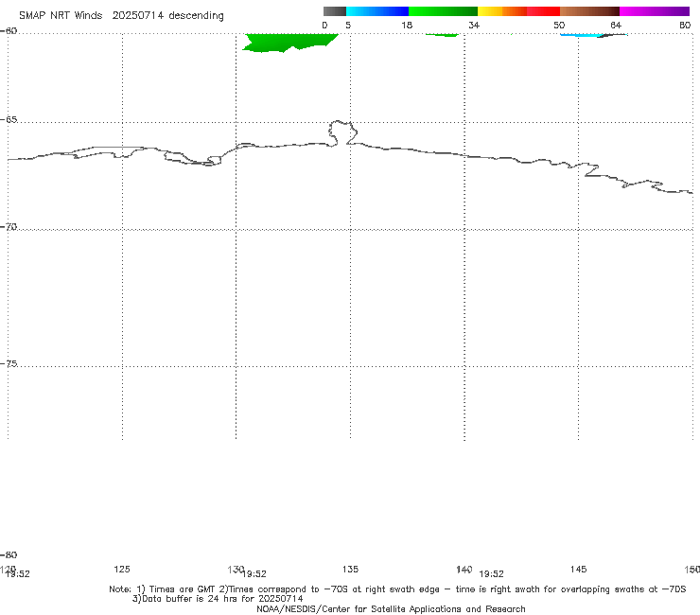Image resolution: width=700 pixels, height=615 pixels.
Task: Click the longitude label '140'
Action: click(x=464, y=569)
